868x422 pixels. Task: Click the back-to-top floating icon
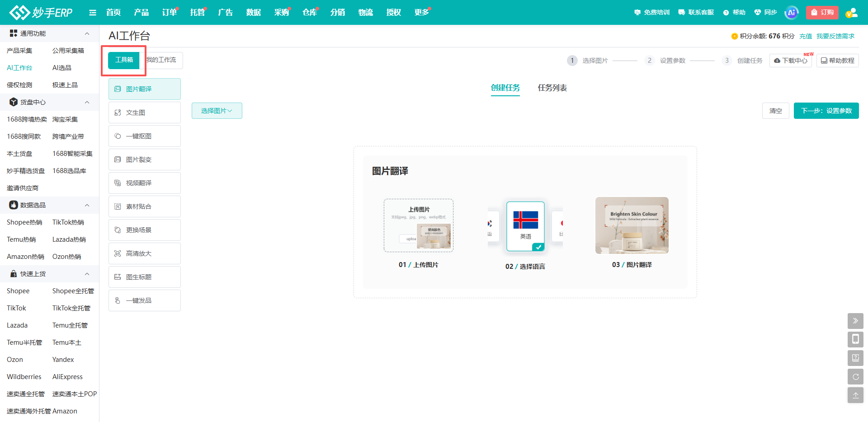point(855,395)
